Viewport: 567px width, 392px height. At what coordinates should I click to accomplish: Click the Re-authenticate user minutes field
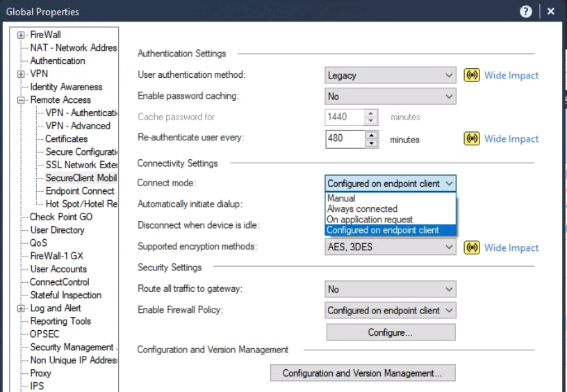[345, 138]
